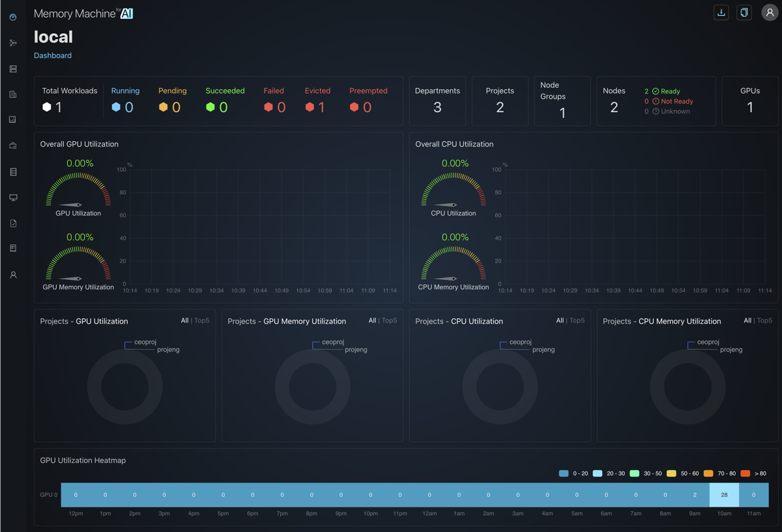
Task: Switch Projects - CPU Utilization to Top5
Action: [577, 320]
